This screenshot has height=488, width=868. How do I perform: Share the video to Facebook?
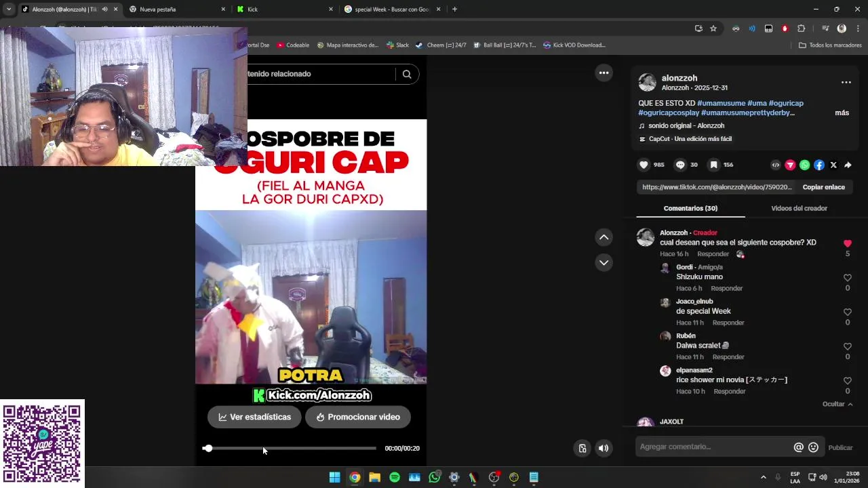[x=819, y=165]
